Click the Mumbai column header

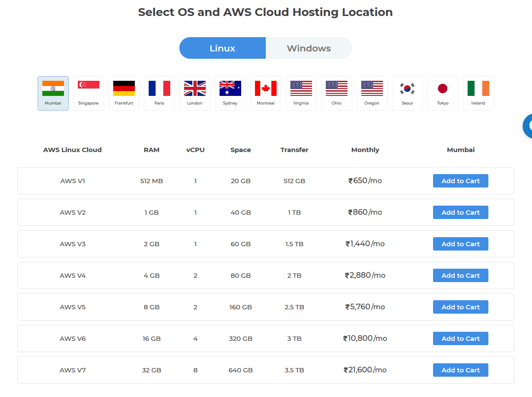pos(461,150)
